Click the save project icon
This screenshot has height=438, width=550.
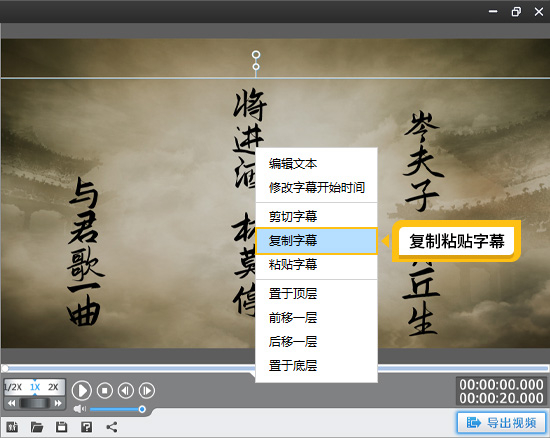(61, 427)
